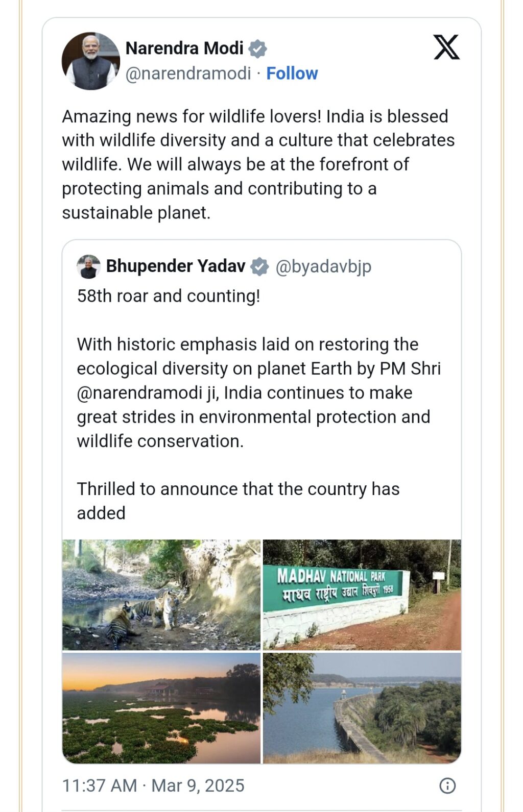Open the @narendramodi handle in header

(188, 73)
